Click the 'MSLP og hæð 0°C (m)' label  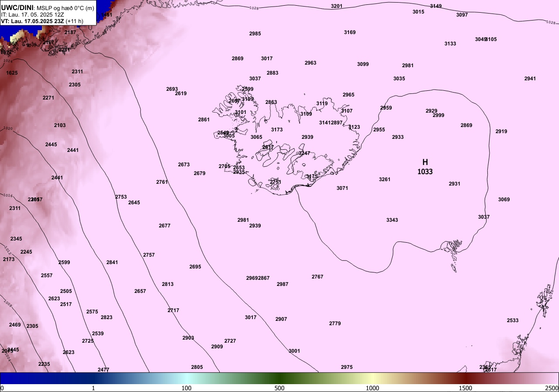66,8
